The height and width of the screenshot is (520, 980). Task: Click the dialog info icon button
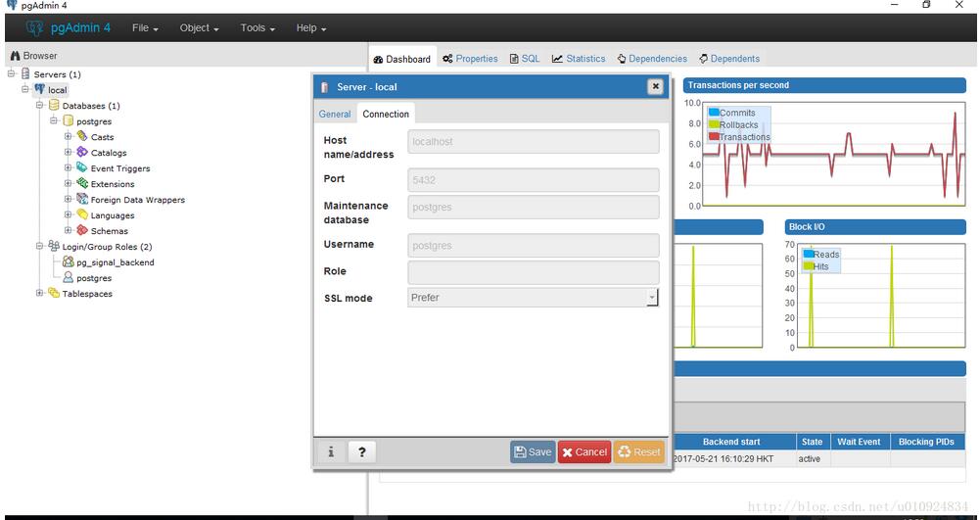[331, 451]
